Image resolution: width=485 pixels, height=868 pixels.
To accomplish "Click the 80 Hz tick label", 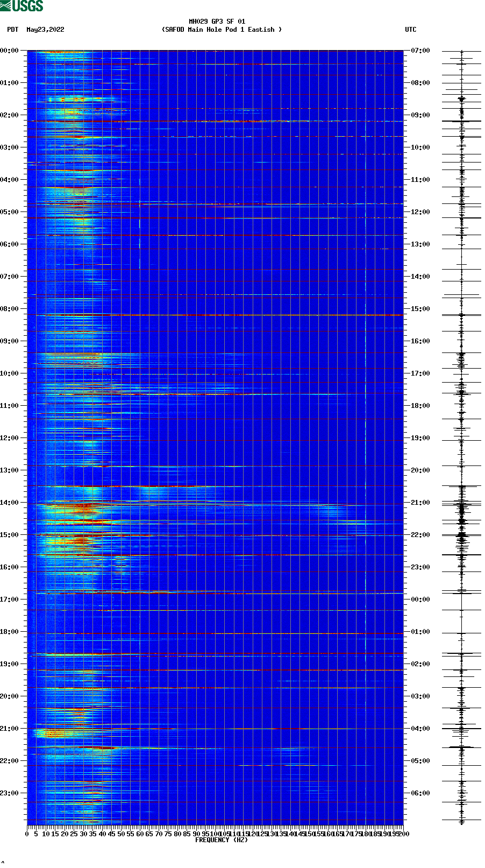I will 177,834.
